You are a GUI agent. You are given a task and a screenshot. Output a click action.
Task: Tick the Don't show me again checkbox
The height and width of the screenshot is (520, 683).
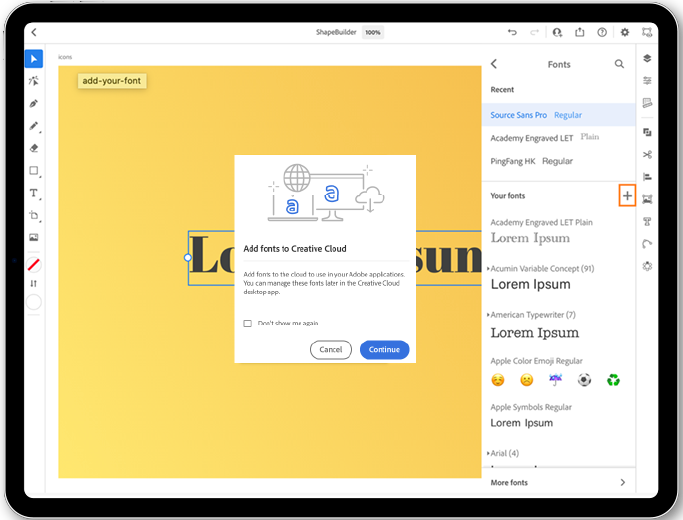(x=247, y=323)
